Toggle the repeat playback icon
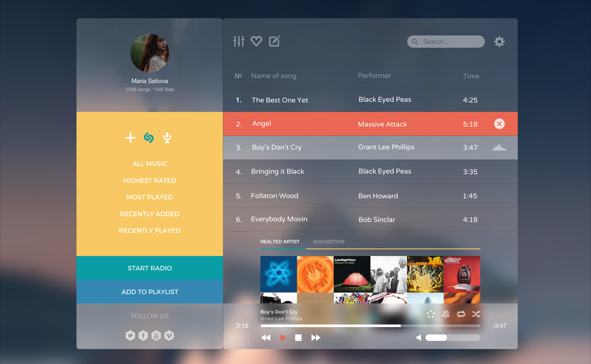The width and height of the screenshot is (591, 364). point(461,314)
